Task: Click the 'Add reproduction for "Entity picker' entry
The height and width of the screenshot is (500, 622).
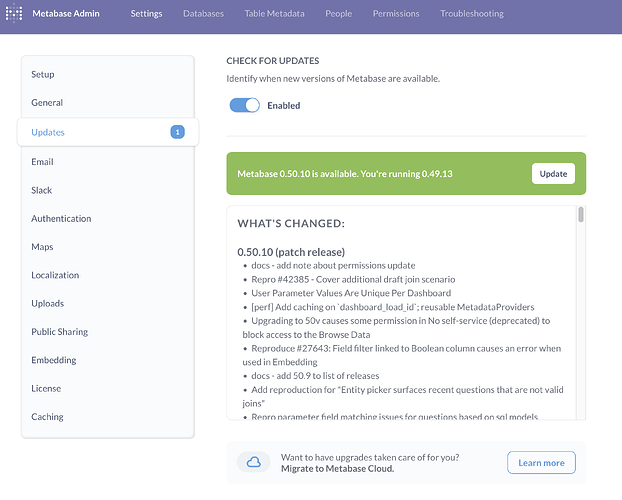Action: (403, 396)
